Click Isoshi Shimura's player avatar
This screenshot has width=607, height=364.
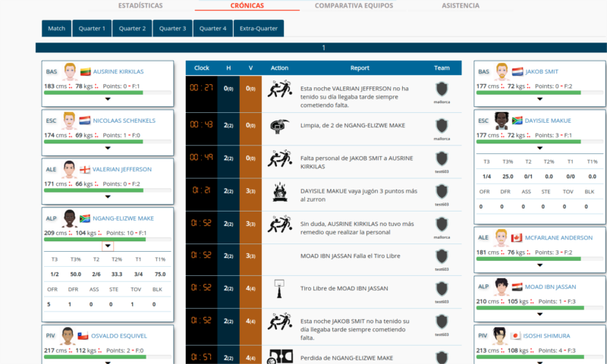(x=499, y=336)
